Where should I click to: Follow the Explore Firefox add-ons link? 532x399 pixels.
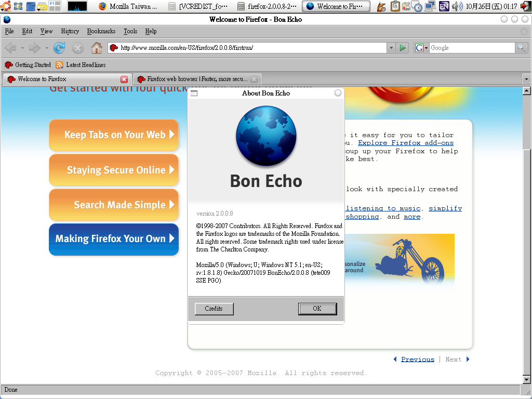tap(406, 143)
